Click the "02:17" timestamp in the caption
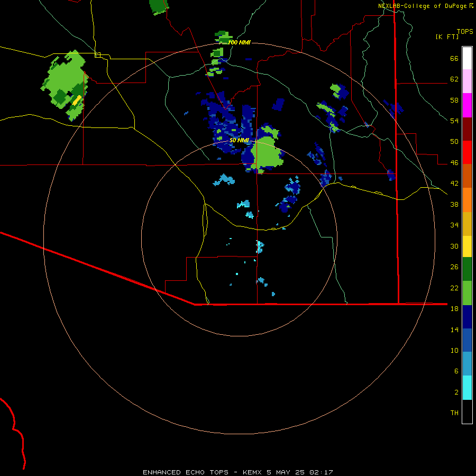This screenshot has height=476, width=476. (x=321, y=472)
